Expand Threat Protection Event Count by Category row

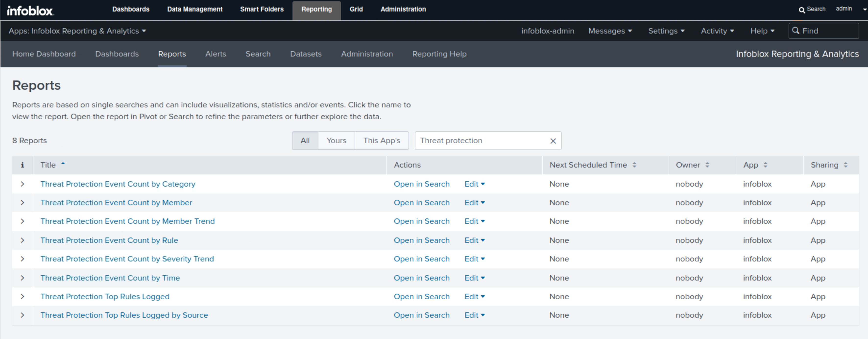tap(22, 184)
